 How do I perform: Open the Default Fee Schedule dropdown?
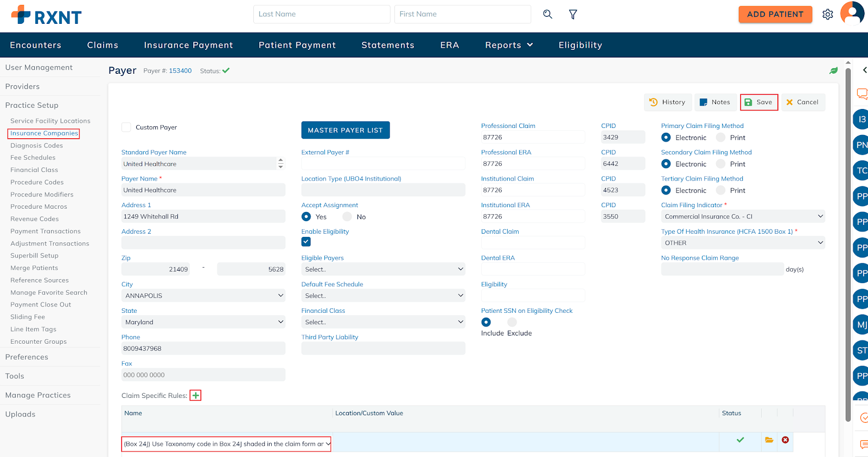[383, 295]
